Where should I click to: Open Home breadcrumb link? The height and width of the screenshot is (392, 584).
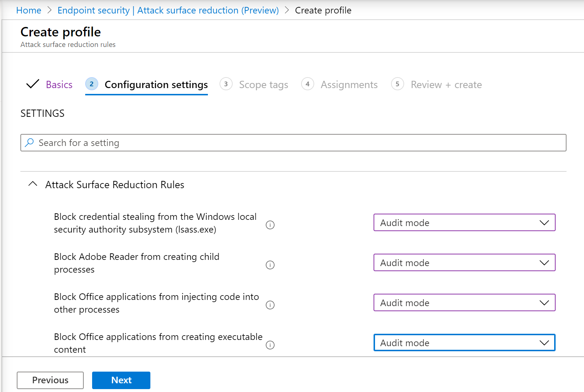pyautogui.click(x=29, y=11)
